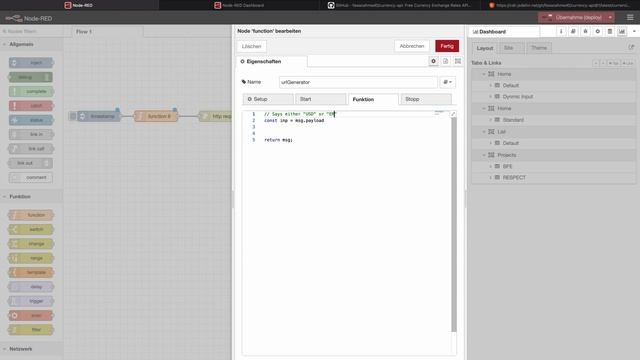Click Fertig to finish editing
The height and width of the screenshot is (360, 640).
coord(447,46)
